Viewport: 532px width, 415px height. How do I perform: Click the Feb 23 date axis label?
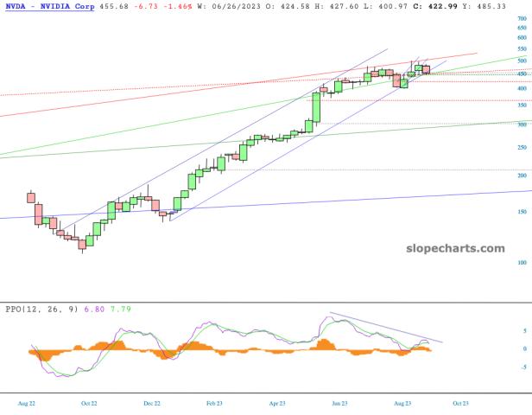tap(214, 404)
